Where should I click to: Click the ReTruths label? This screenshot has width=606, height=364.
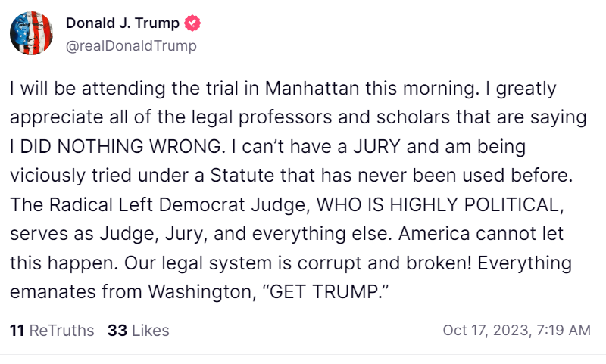(x=61, y=331)
